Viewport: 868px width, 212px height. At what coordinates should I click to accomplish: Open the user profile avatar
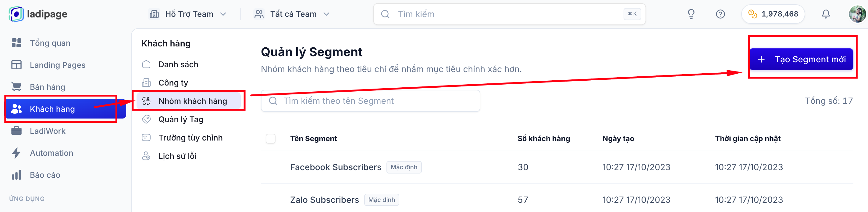[x=857, y=14]
